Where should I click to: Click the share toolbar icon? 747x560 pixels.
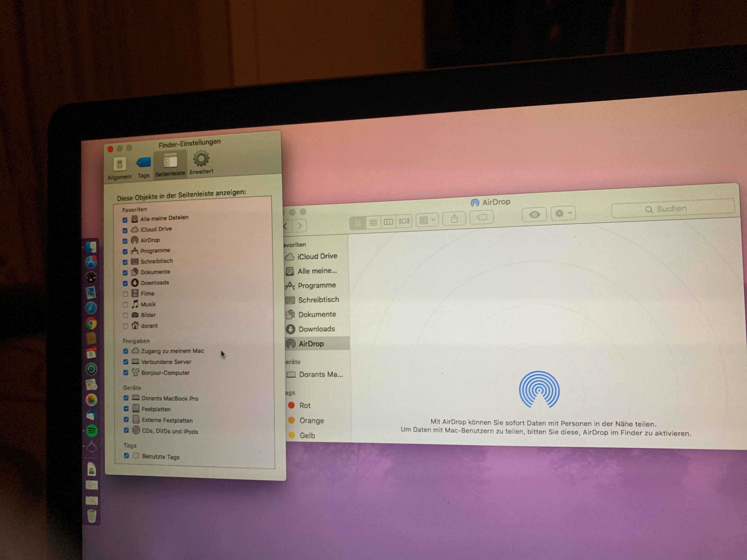(x=454, y=219)
